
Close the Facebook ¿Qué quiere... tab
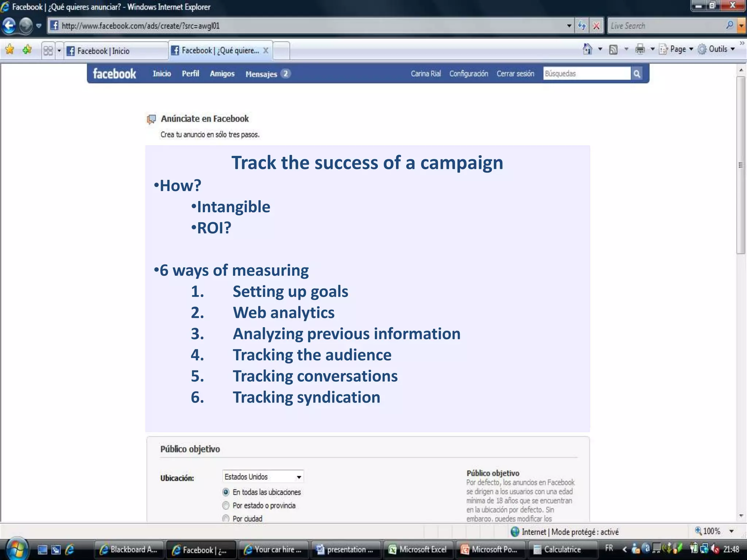266,50
